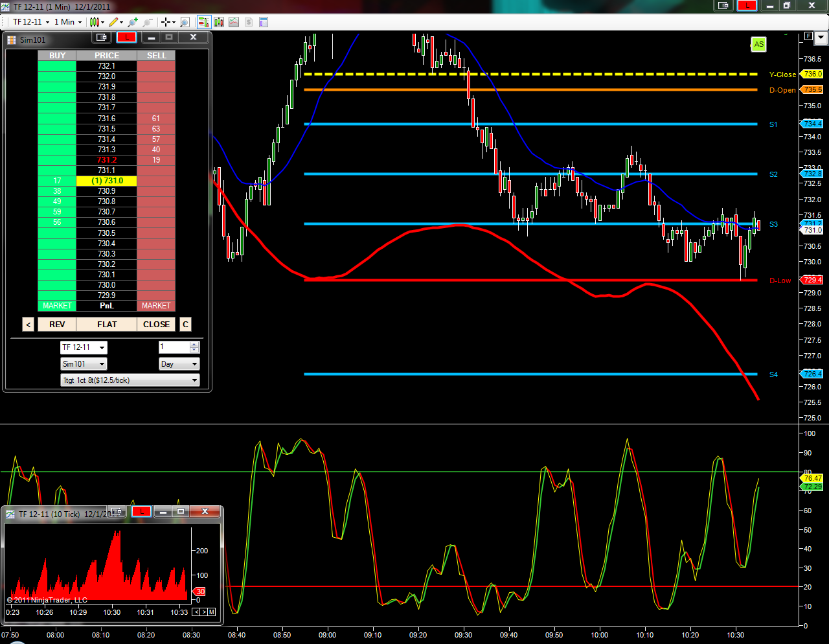
Task: Click the tick chart red L button
Action: (x=142, y=511)
